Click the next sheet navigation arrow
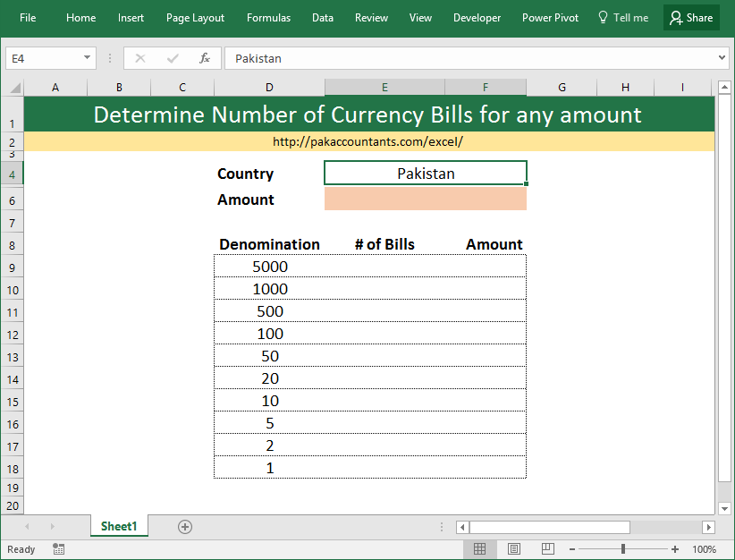 click(x=52, y=527)
